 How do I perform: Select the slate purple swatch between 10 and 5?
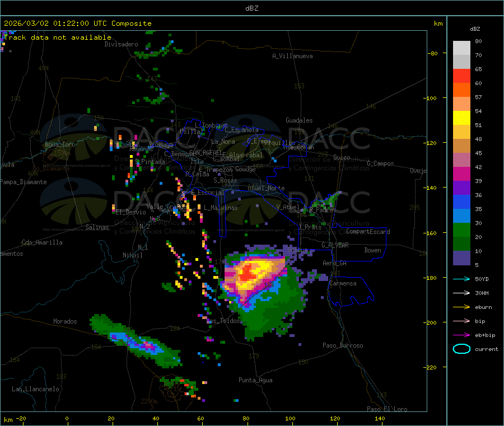(x=461, y=258)
